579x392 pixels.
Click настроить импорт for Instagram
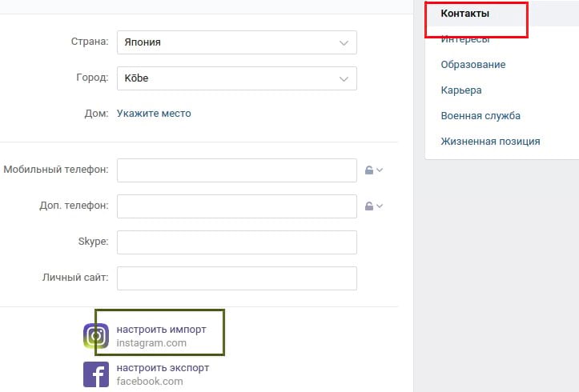[x=161, y=330]
